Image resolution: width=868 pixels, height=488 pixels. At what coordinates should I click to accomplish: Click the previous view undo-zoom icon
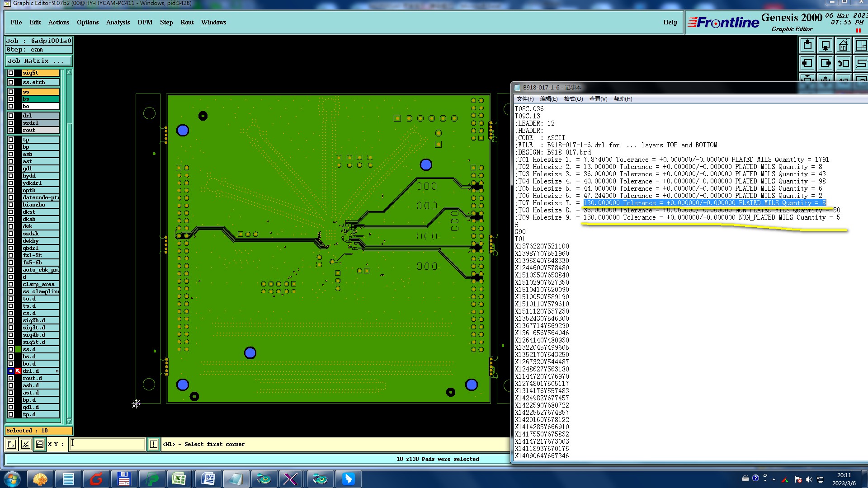click(844, 63)
